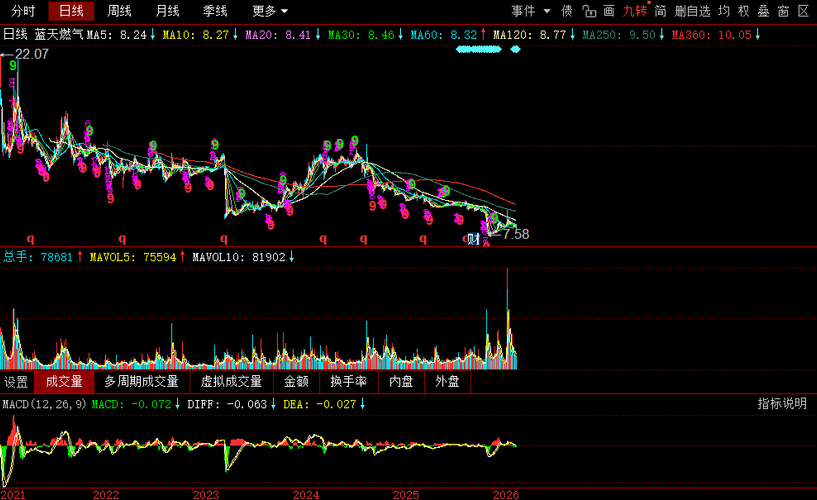Expand the 更多 period dropdown
The height and width of the screenshot is (500, 817).
tap(270, 11)
